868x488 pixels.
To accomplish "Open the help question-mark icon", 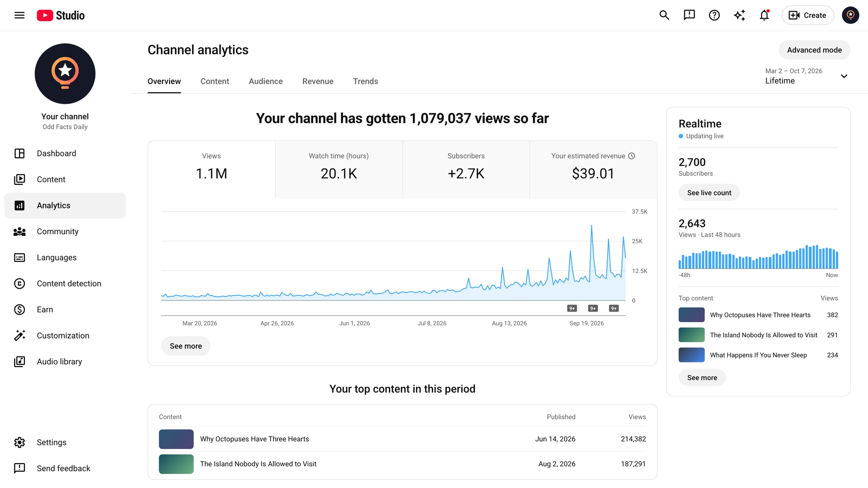I will click(x=714, y=15).
